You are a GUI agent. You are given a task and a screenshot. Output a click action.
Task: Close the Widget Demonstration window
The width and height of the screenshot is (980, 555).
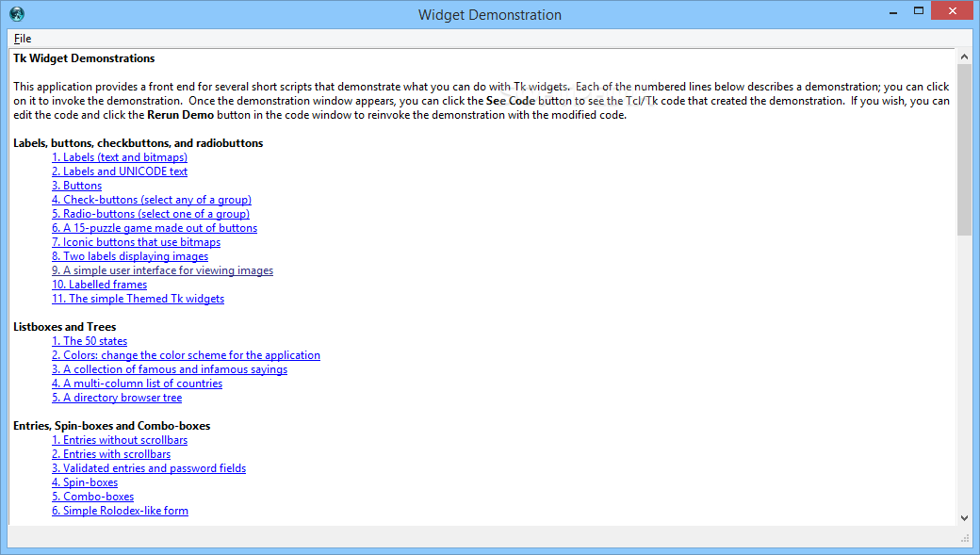(x=952, y=10)
